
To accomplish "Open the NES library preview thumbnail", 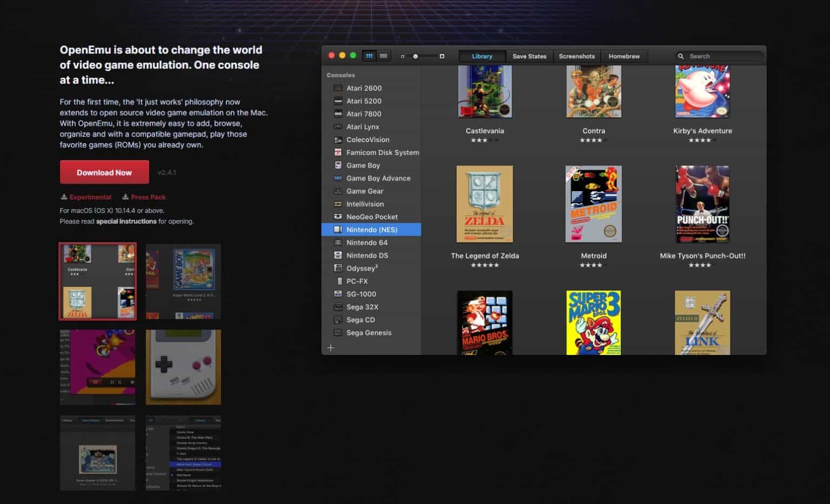I will coord(98,281).
